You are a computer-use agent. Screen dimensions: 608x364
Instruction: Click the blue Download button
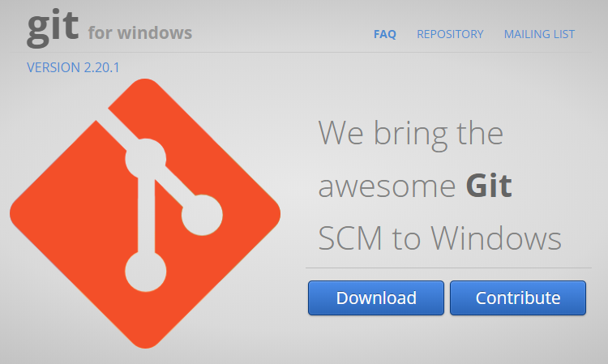[375, 298]
